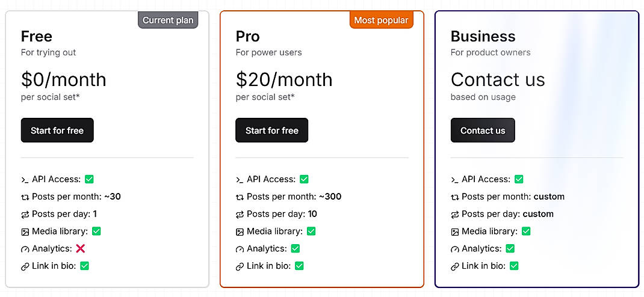This screenshot has width=644, height=297.
Task: Click the red X next to Free plan Analytics
Action: (x=81, y=248)
